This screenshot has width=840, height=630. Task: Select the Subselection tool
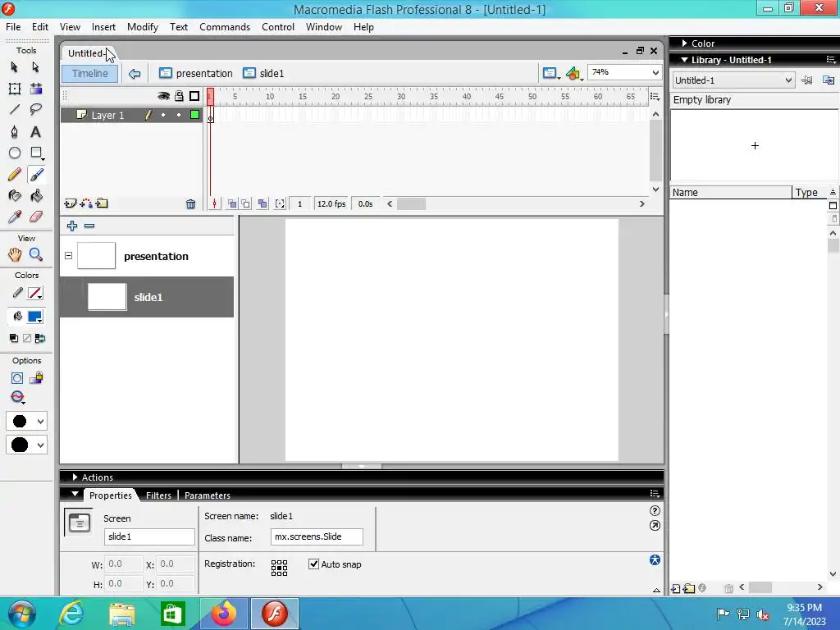tap(35, 67)
